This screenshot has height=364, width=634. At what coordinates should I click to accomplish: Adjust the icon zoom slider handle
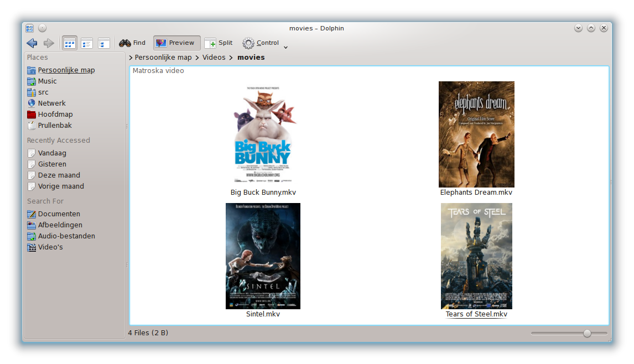587,333
